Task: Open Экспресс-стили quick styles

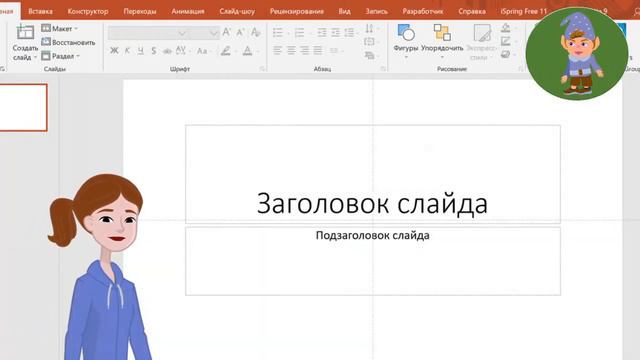Action: coord(482,41)
